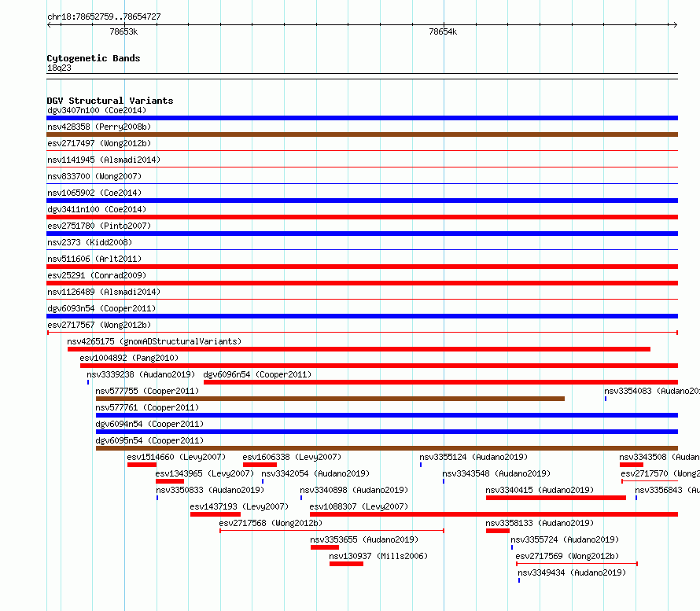Select the esv1004892 (Pang2010) label
This screenshot has height=611, width=700.
pyautogui.click(x=129, y=358)
